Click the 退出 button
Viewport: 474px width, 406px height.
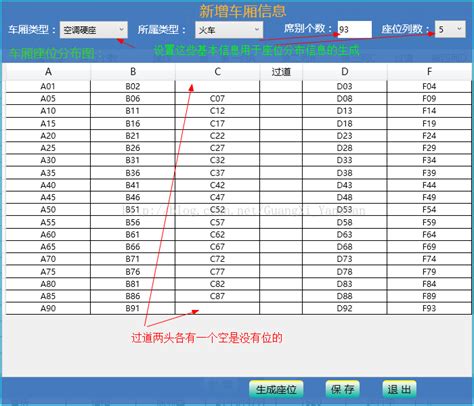399,389
